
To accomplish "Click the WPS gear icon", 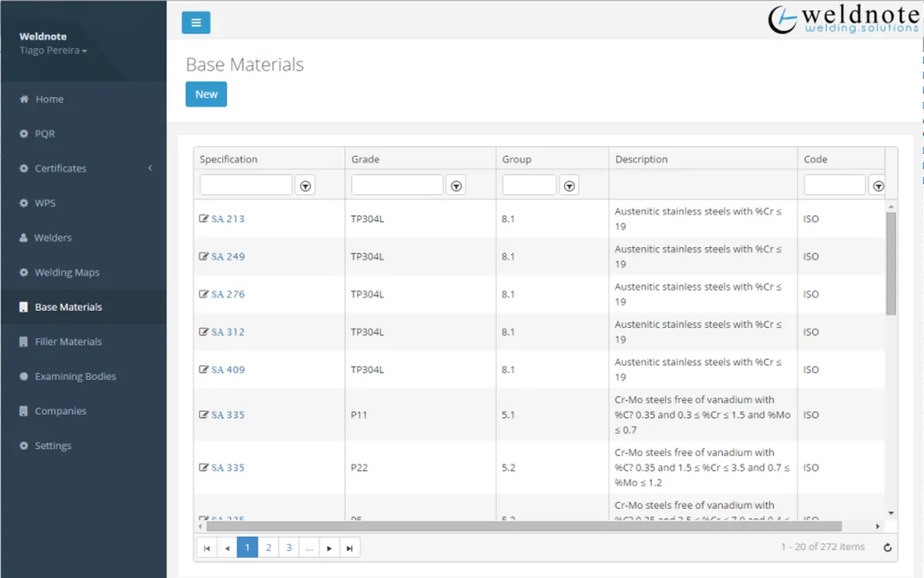I will tap(24, 203).
